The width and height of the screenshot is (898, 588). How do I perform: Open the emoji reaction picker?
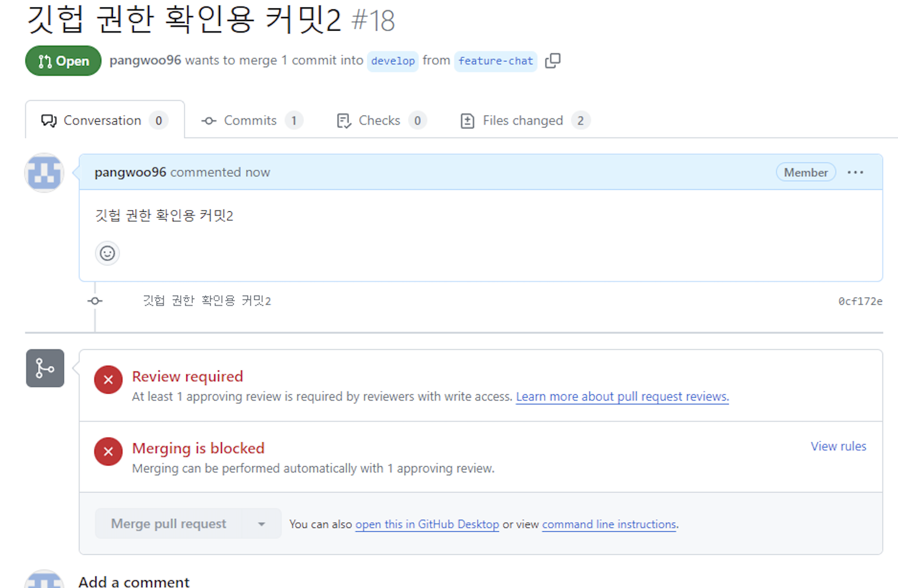point(107,253)
